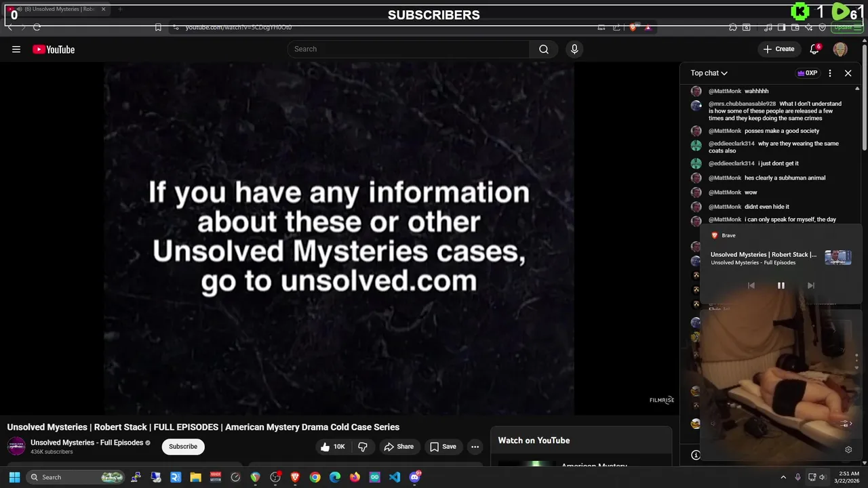Click the chat info circle icon
Screen dimensions: 868x488
695,455
